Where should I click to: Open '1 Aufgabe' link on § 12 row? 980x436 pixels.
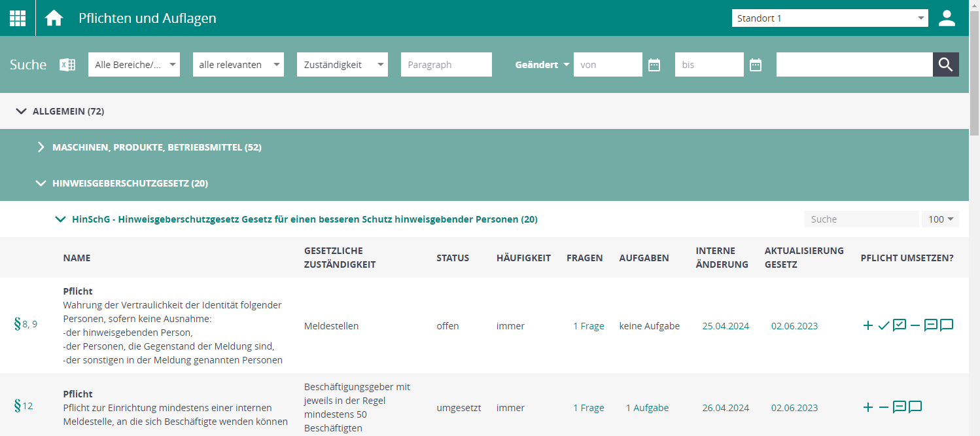(x=647, y=407)
